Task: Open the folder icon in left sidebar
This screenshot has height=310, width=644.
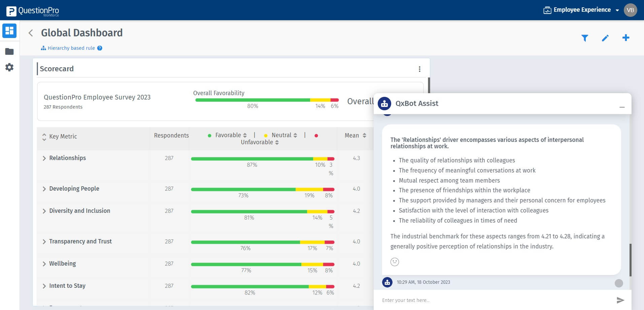Action: click(x=9, y=51)
